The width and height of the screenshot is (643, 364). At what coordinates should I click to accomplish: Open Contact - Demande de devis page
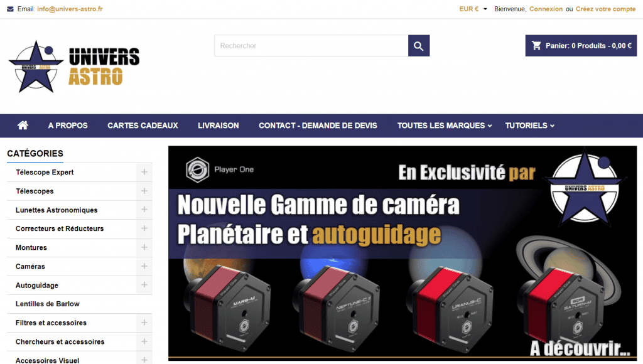(x=318, y=126)
